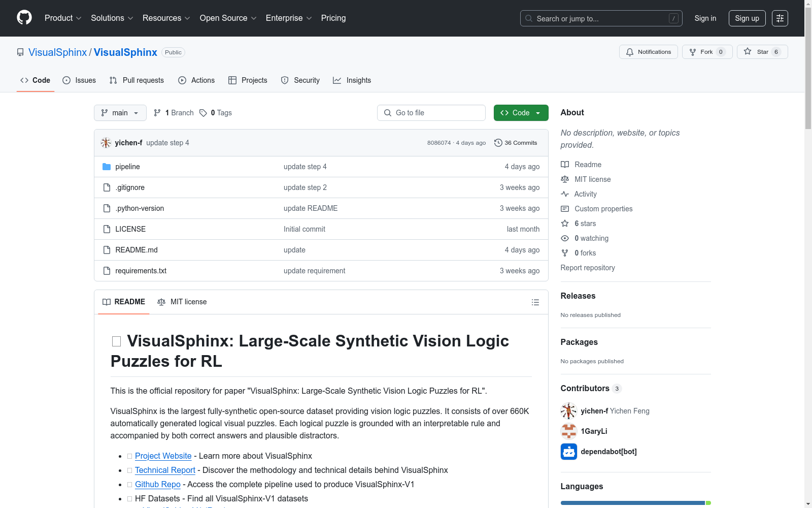Click the eye icon beside 0 watching
Screen dimensions: 812x508
(x=565, y=238)
